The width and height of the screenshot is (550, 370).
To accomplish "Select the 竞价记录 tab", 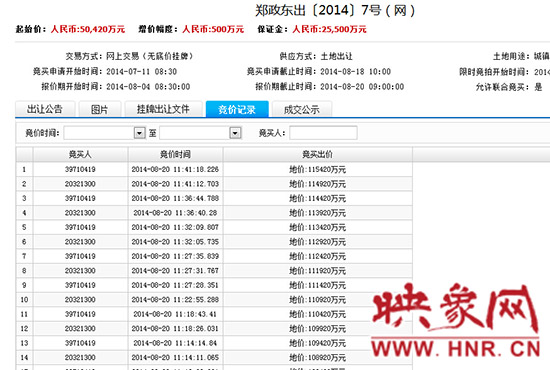I will (x=237, y=109).
